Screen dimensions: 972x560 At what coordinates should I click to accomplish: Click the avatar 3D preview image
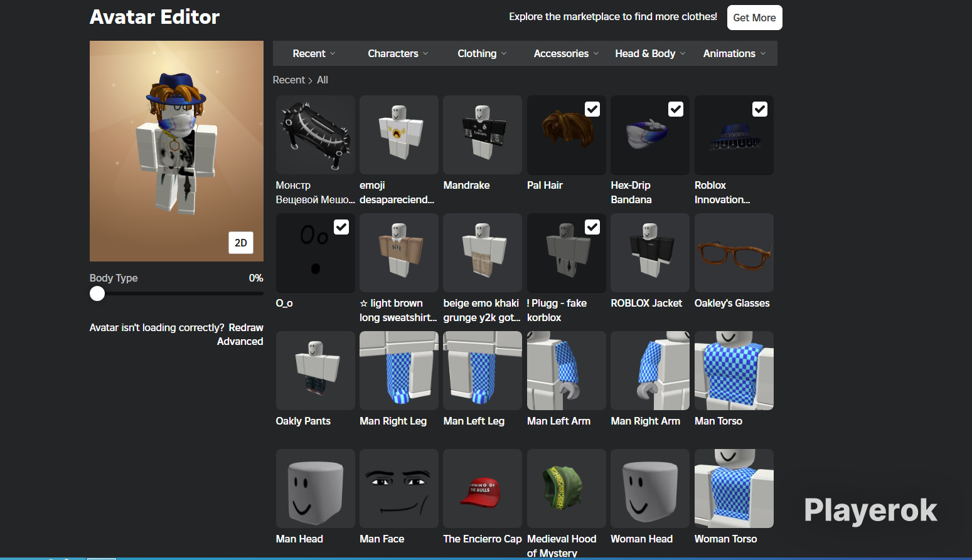coord(176,151)
